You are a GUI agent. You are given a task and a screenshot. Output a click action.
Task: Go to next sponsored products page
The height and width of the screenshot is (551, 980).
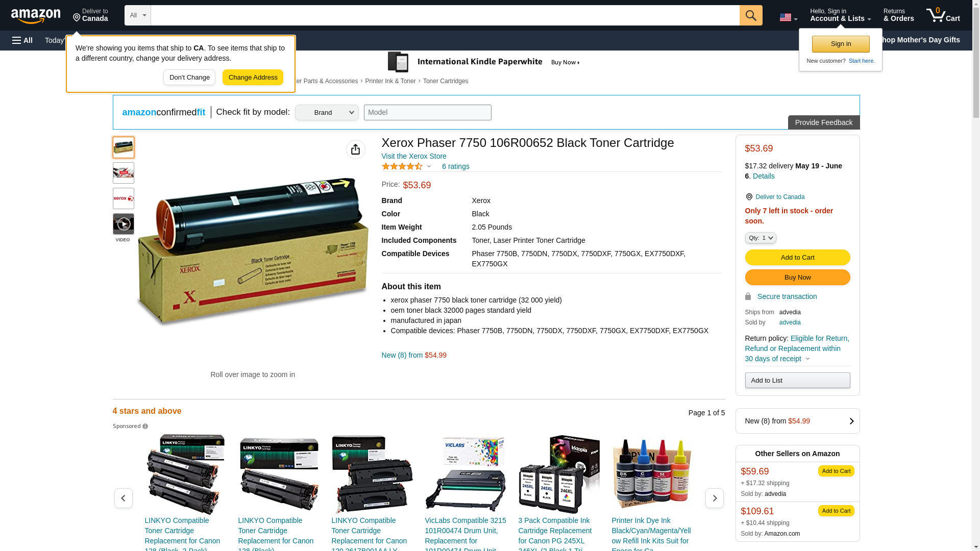[x=714, y=498]
